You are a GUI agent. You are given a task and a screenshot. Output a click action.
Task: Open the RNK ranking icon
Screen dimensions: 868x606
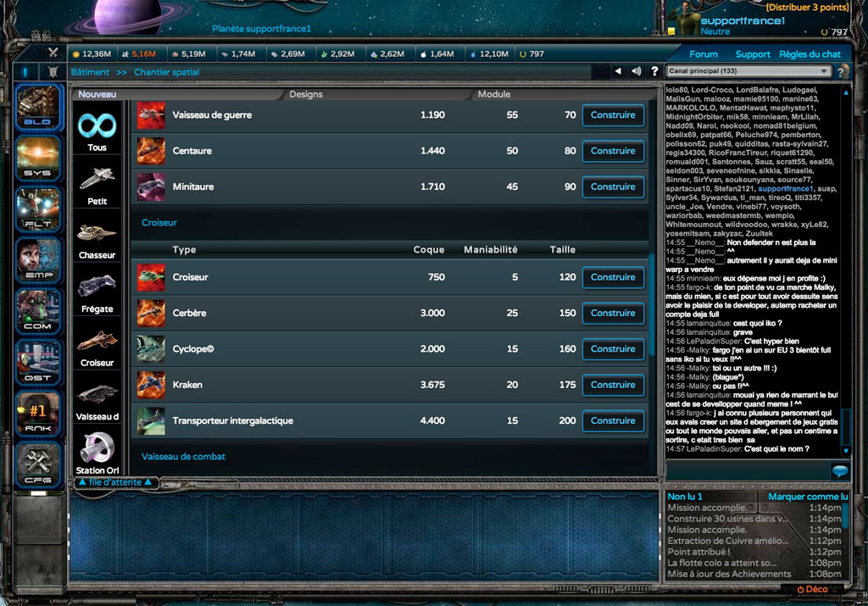(37, 413)
